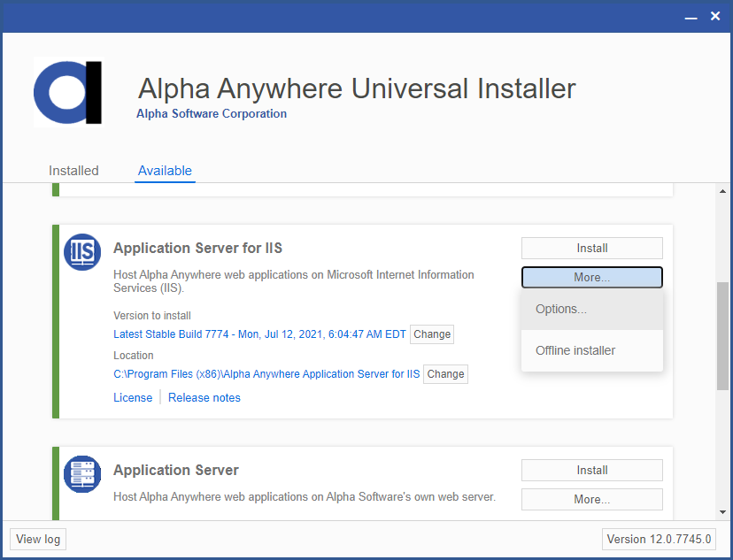Image resolution: width=733 pixels, height=560 pixels.
Task: Collapse the More... menu for IIS server
Action: (592, 278)
